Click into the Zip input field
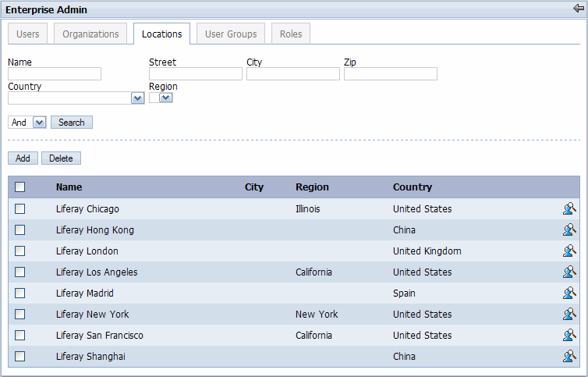This screenshot has height=377, width=588. 390,74
